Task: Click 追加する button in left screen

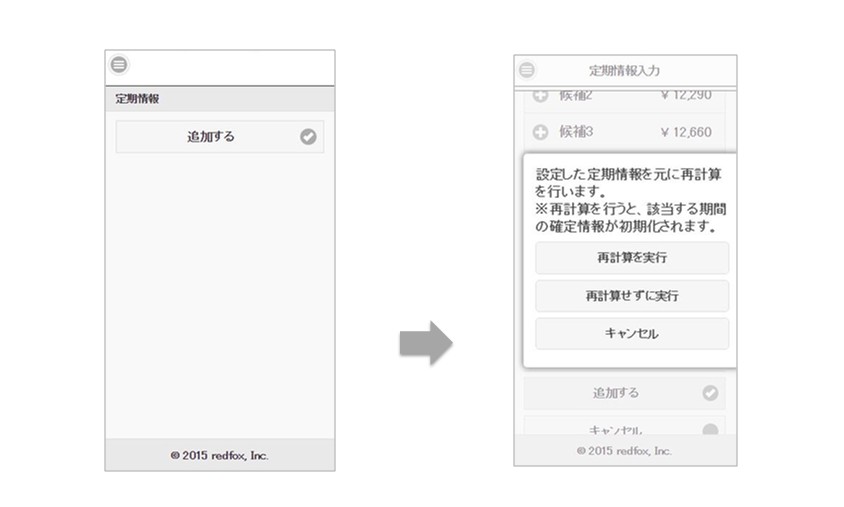Action: pyautogui.click(x=220, y=137)
